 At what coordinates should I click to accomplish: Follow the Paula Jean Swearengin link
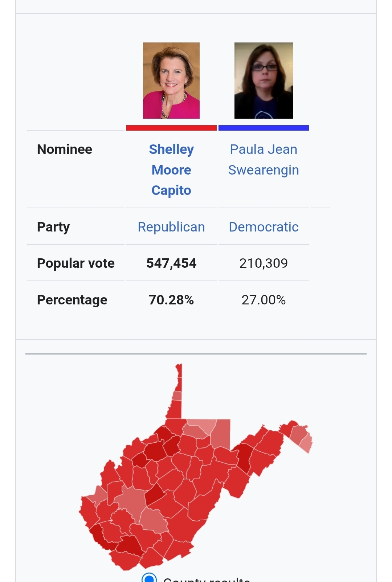click(264, 160)
